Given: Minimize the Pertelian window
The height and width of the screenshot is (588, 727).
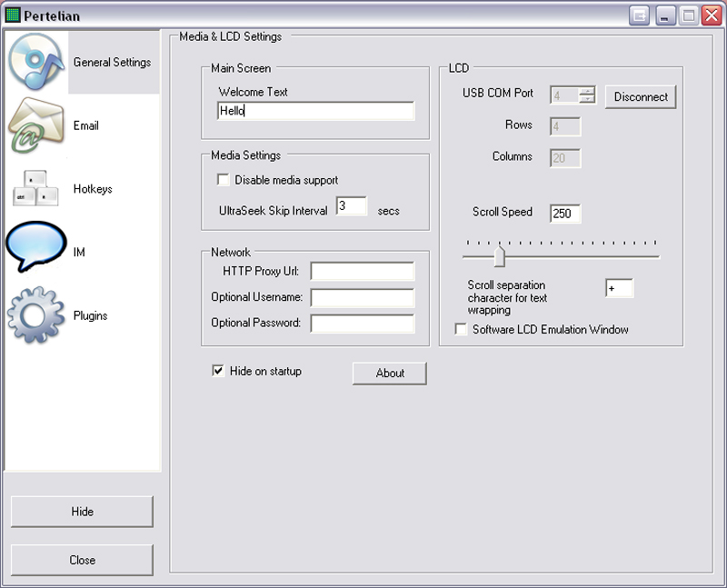Looking at the screenshot, I should (665, 15).
